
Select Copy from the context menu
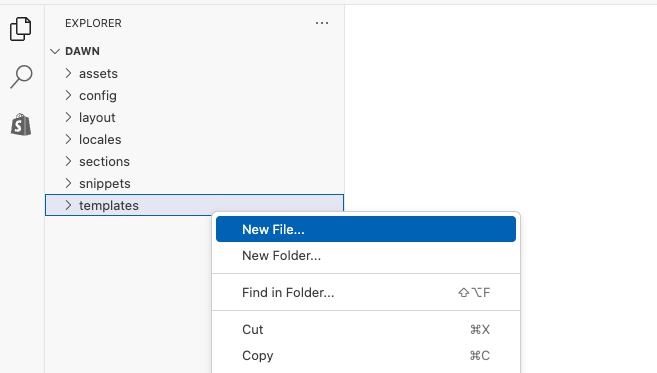(x=366, y=355)
